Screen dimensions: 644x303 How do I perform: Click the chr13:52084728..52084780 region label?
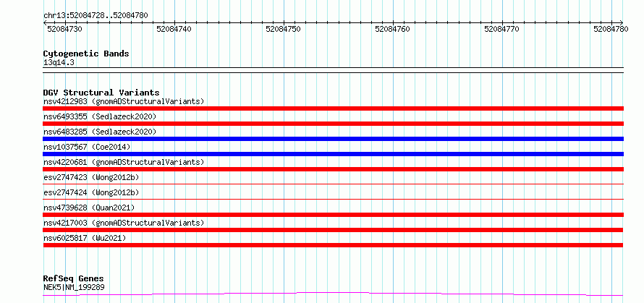[x=96, y=15]
